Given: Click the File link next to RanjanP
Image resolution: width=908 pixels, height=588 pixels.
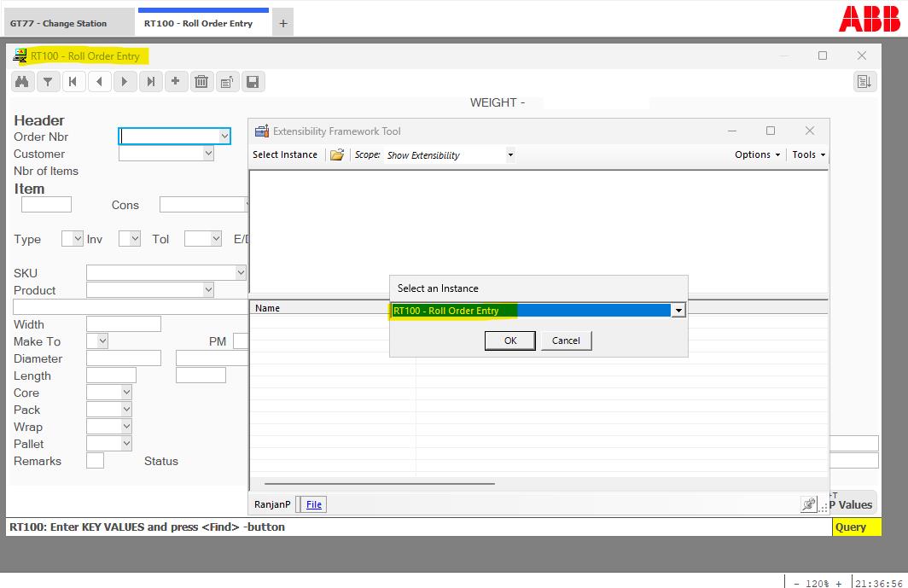Looking at the screenshot, I should (311, 504).
